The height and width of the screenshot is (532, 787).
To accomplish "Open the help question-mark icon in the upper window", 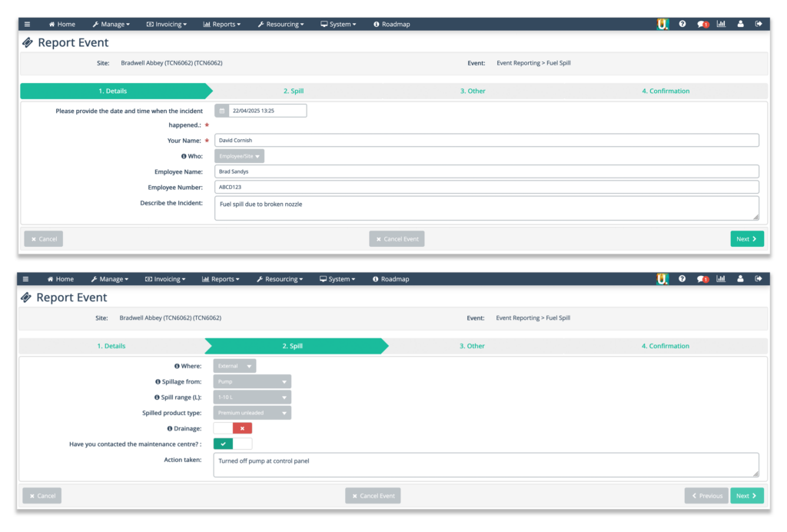I will [x=682, y=24].
